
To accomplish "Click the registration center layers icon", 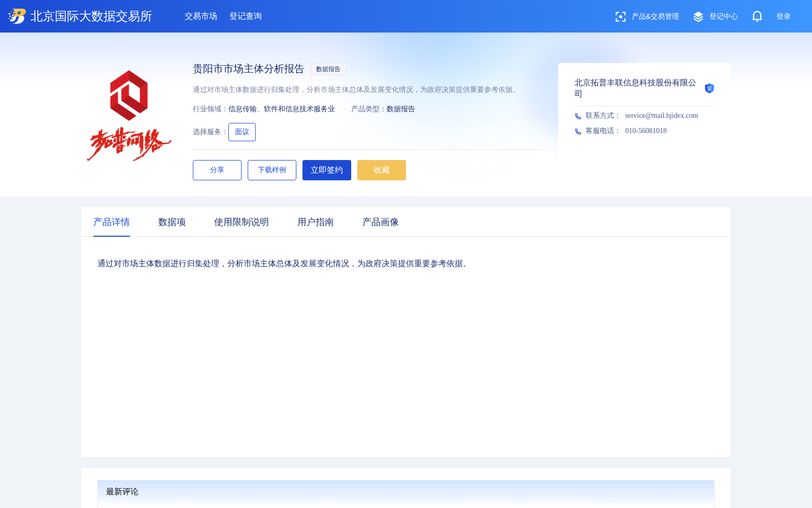I will [698, 17].
